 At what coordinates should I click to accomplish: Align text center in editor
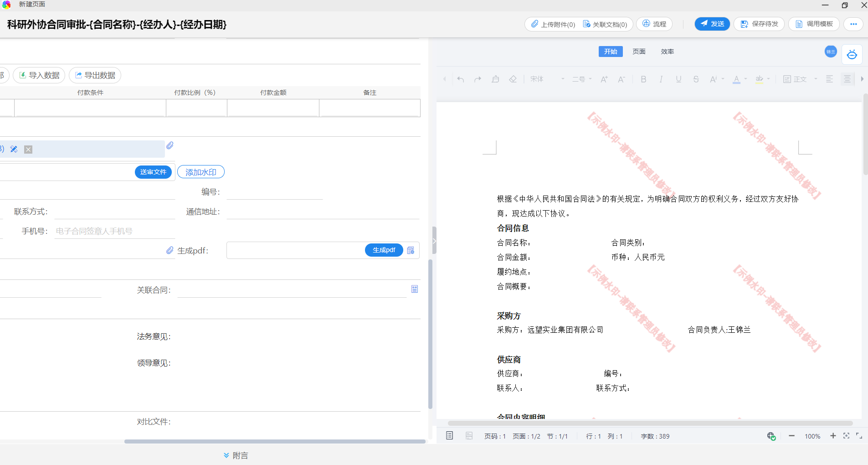847,79
